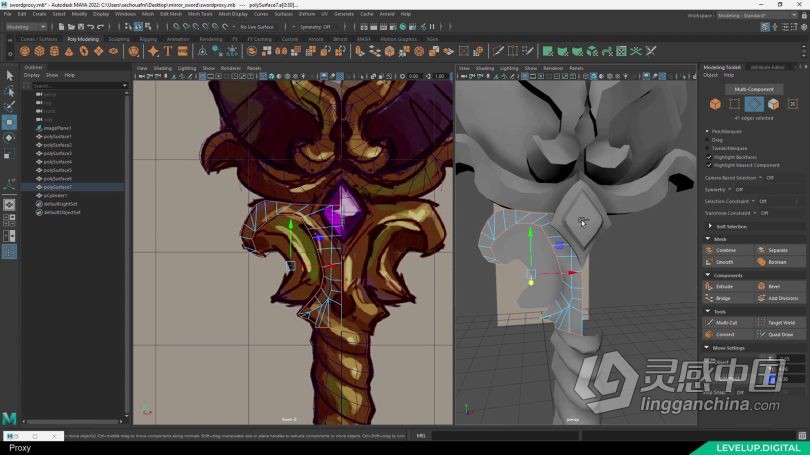Open the Mesh Tools menu
The height and width of the screenshot is (455, 810).
coord(200,14)
